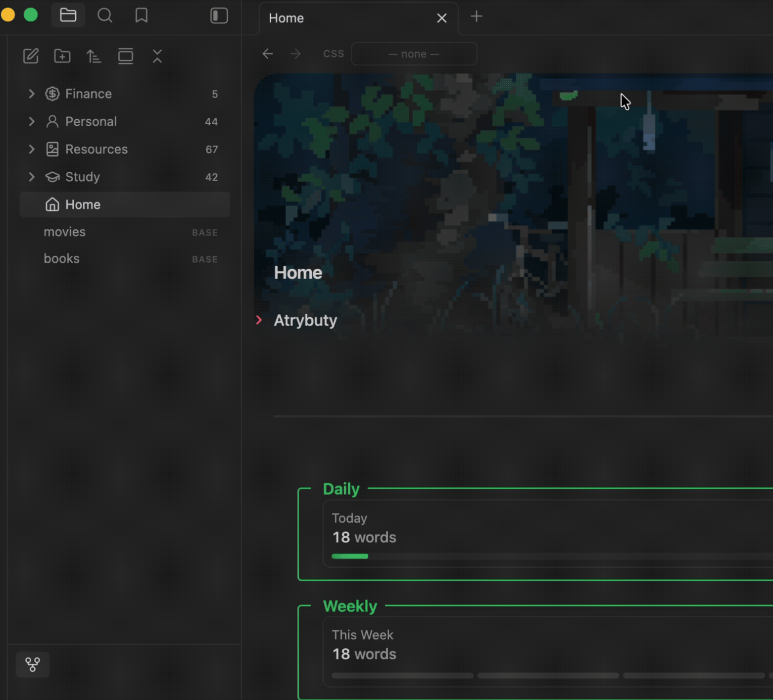This screenshot has height=700, width=773.
Task: Click the This Week 18 words value
Action: (x=364, y=654)
